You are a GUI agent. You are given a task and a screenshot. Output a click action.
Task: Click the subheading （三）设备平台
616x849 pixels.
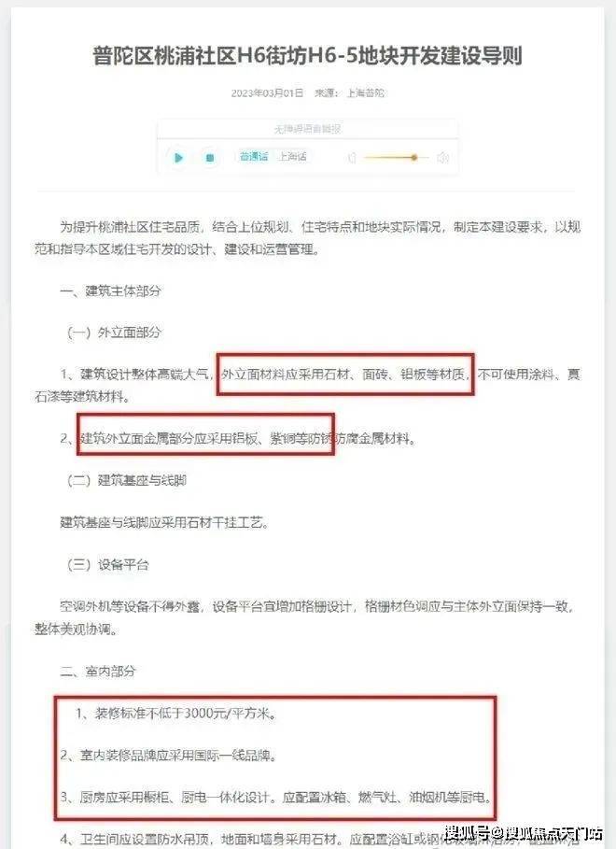point(107,565)
